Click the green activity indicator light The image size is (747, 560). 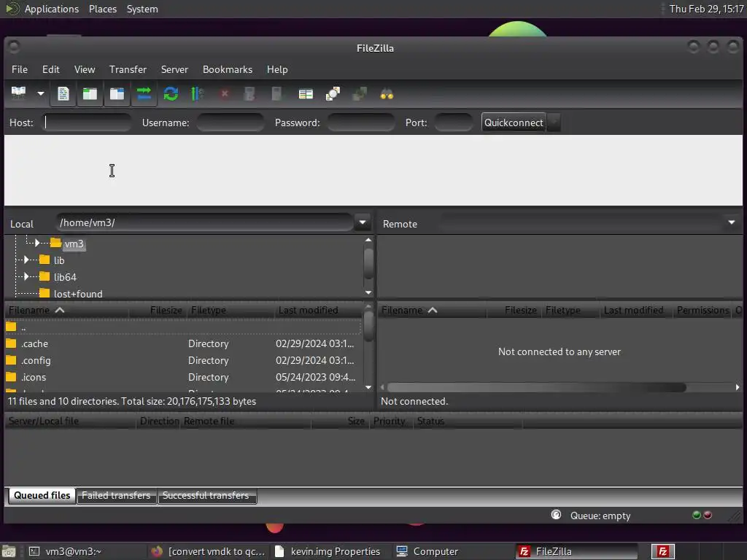pyautogui.click(x=697, y=515)
